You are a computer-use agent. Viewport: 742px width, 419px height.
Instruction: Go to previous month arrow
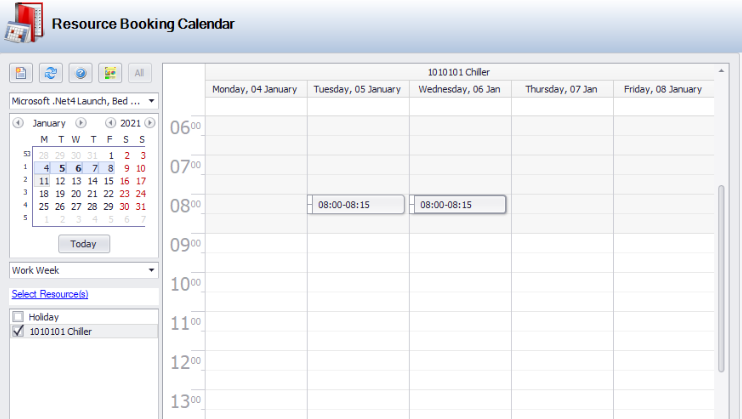17,123
